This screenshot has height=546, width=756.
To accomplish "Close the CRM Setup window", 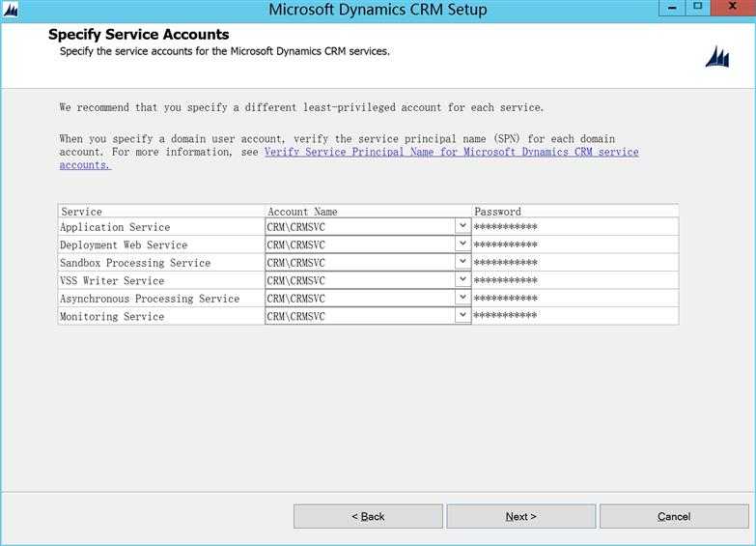I will click(733, 7).
